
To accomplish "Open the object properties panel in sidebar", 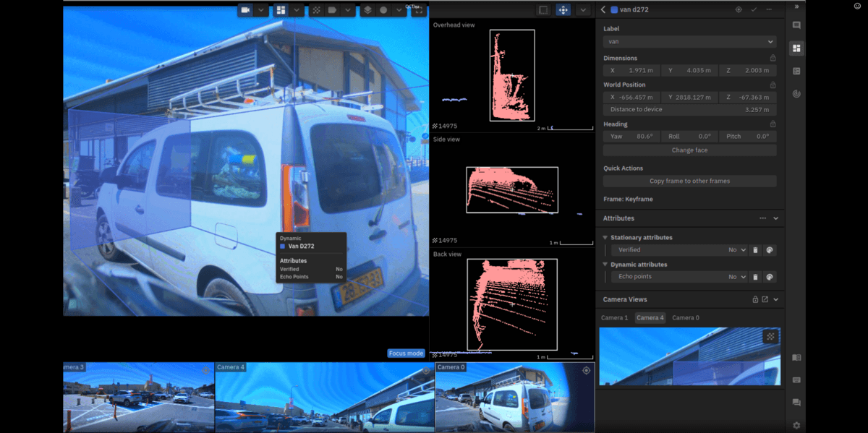I will tap(796, 48).
